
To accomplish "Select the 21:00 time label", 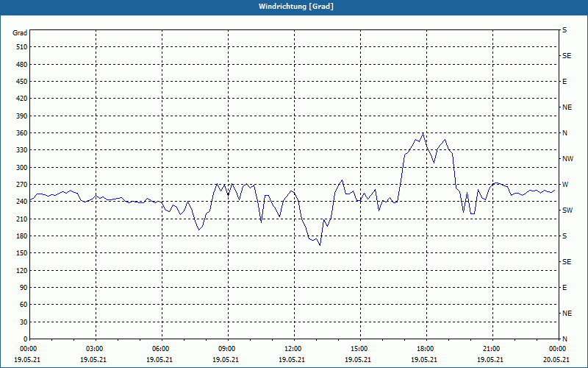I will pyautogui.click(x=492, y=349).
